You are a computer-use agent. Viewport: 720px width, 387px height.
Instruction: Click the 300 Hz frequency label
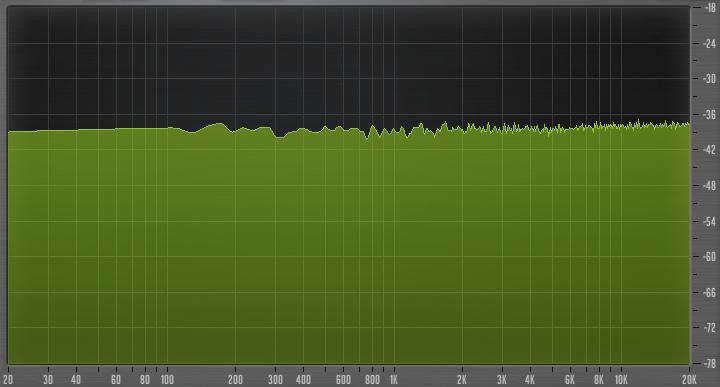pos(275,380)
